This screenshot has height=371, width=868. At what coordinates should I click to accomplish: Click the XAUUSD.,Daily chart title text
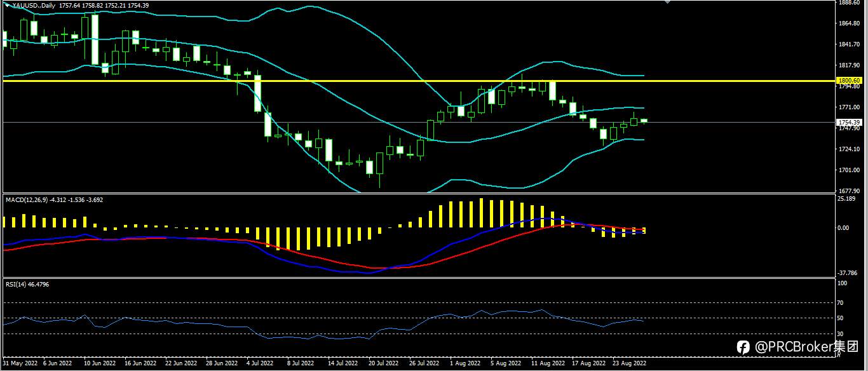(35, 5)
